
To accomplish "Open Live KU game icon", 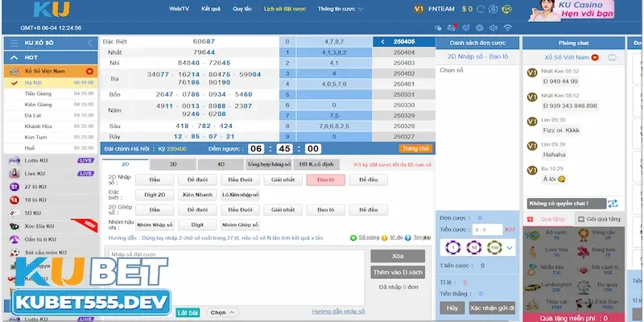I will pyautogui.click(x=14, y=173).
